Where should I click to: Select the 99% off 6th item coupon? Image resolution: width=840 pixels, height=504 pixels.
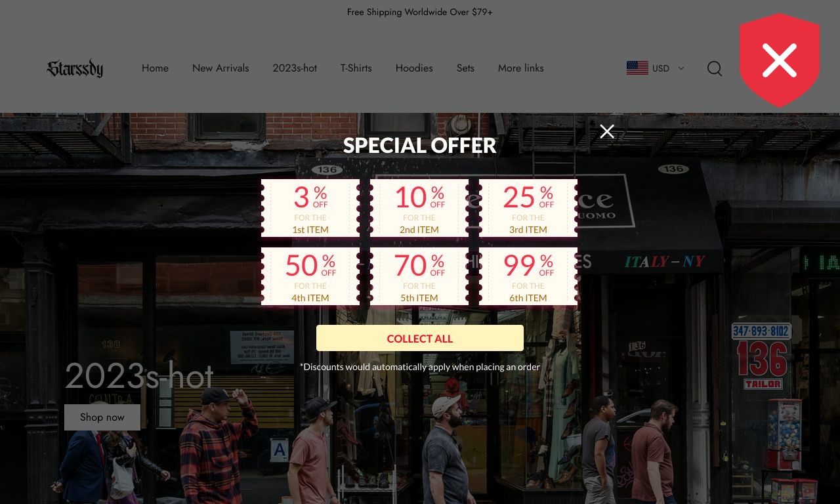point(528,276)
